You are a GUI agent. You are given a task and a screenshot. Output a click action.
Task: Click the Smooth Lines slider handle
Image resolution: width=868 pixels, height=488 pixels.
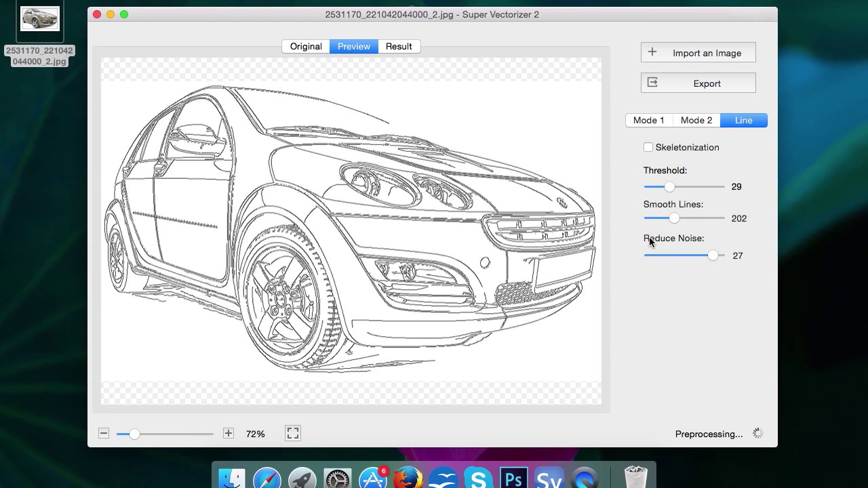pos(674,218)
